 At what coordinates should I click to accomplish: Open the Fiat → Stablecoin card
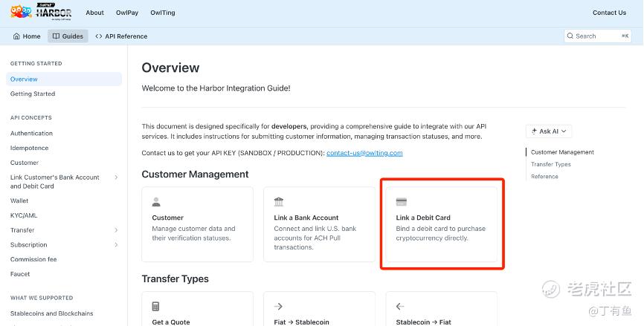[x=319, y=309]
